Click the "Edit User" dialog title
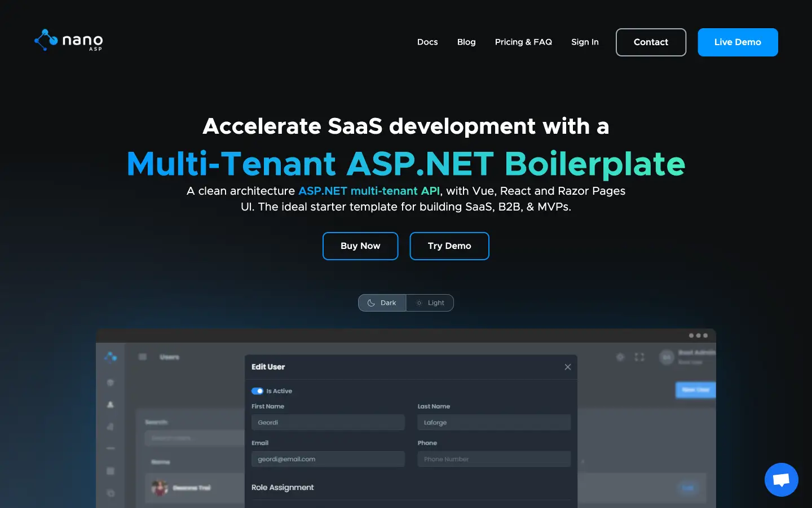This screenshot has width=812, height=508. [268, 367]
